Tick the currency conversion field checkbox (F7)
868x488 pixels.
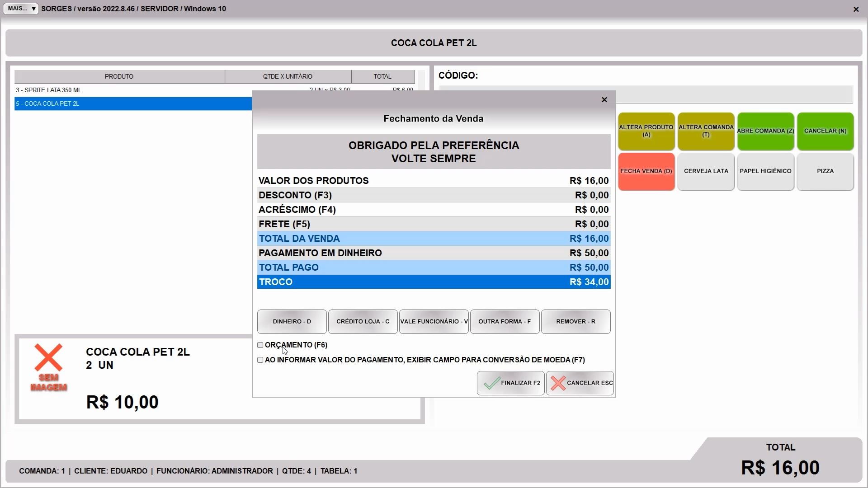pyautogui.click(x=260, y=360)
